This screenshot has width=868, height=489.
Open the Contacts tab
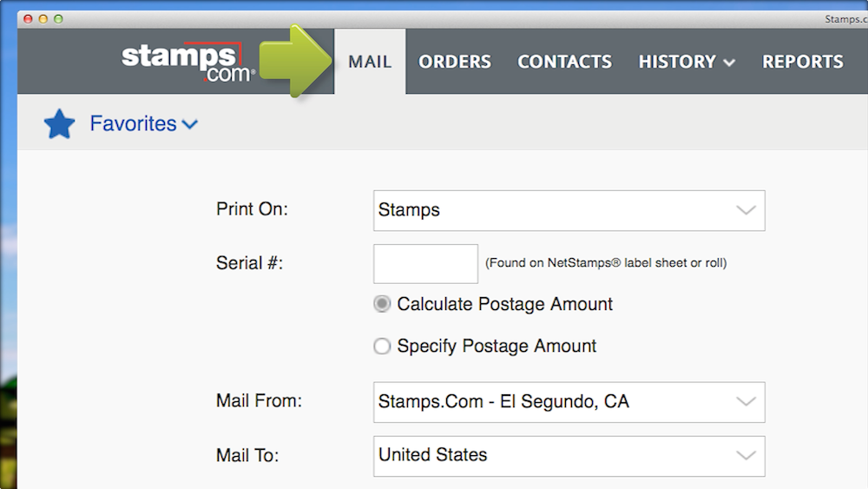click(564, 62)
